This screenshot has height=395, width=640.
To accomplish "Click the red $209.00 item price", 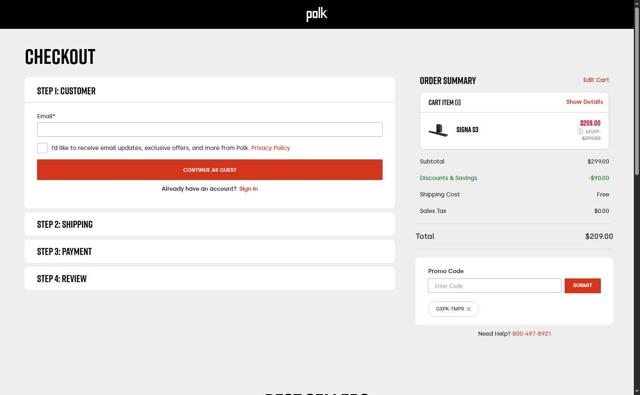I will [x=590, y=123].
